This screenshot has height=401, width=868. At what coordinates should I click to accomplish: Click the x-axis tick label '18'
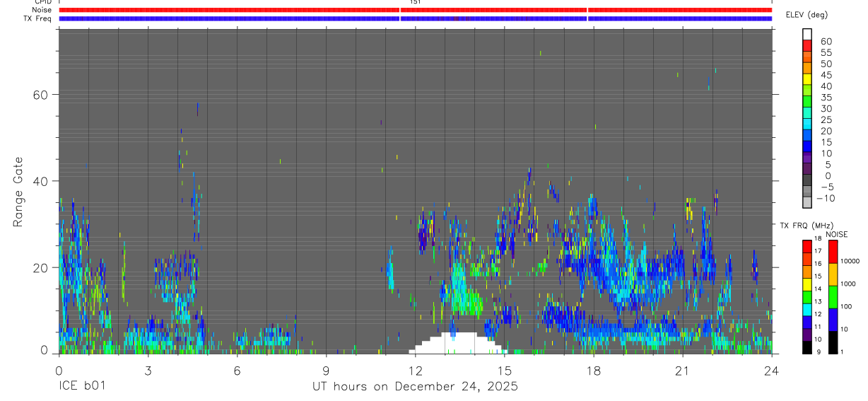pyautogui.click(x=593, y=371)
